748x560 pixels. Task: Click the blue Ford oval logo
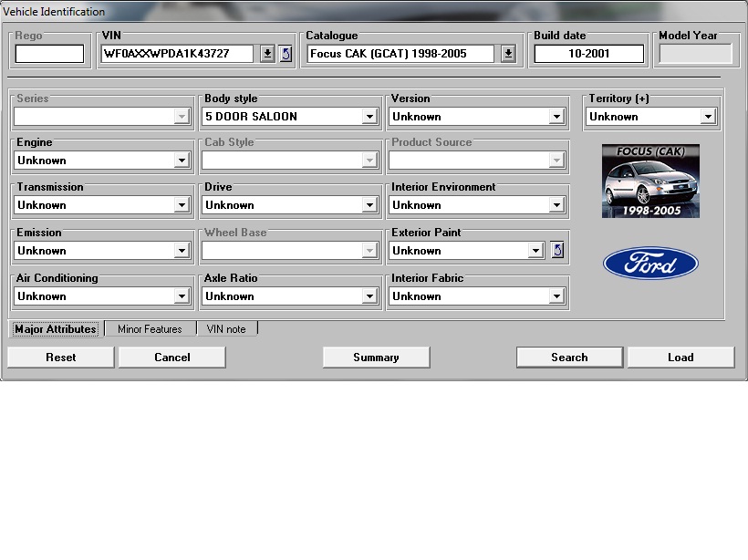pyautogui.click(x=650, y=264)
